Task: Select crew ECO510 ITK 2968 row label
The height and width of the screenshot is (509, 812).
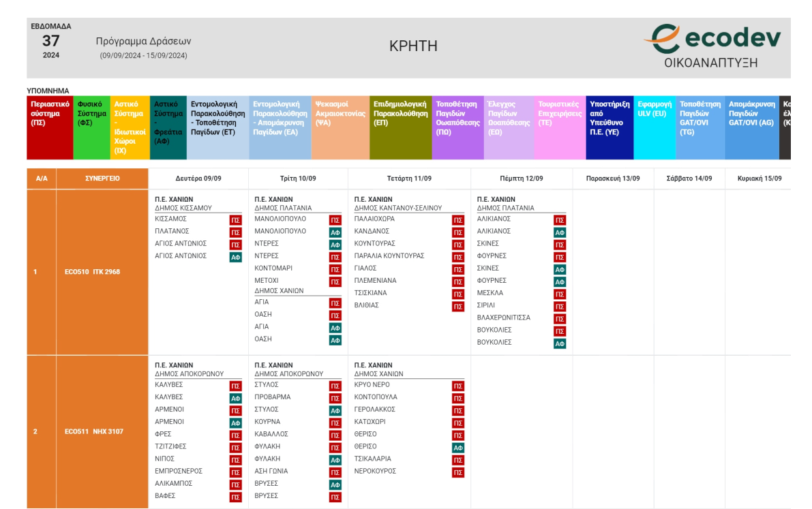Action: pyautogui.click(x=93, y=272)
